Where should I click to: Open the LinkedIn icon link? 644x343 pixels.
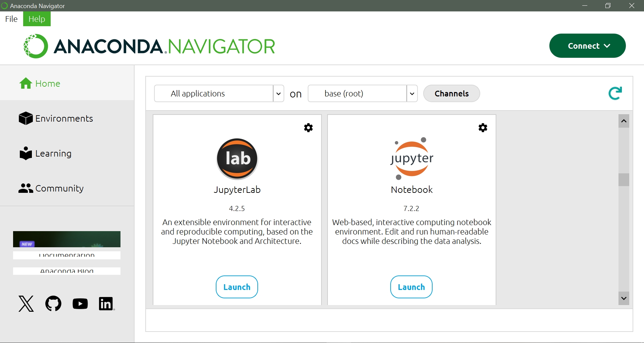106,304
